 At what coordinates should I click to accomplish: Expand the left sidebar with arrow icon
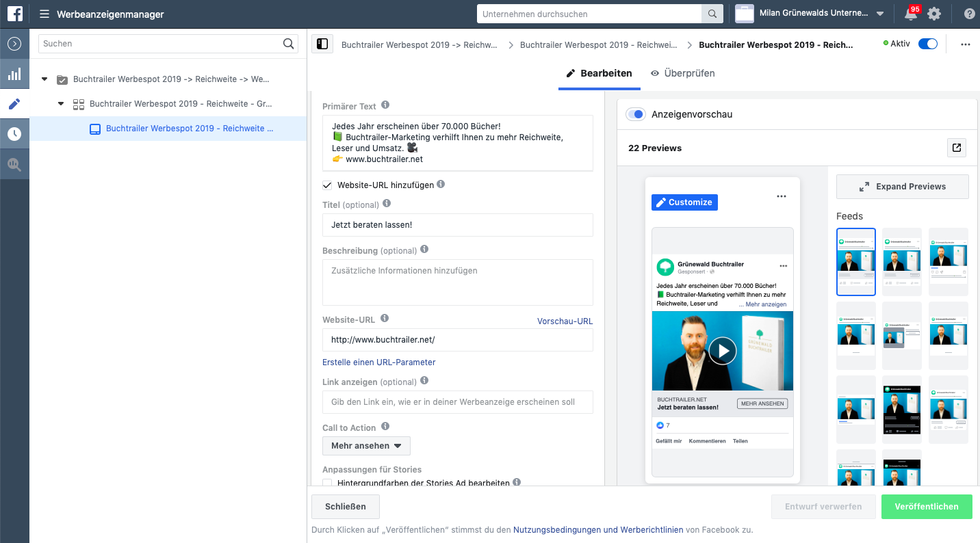(x=14, y=44)
